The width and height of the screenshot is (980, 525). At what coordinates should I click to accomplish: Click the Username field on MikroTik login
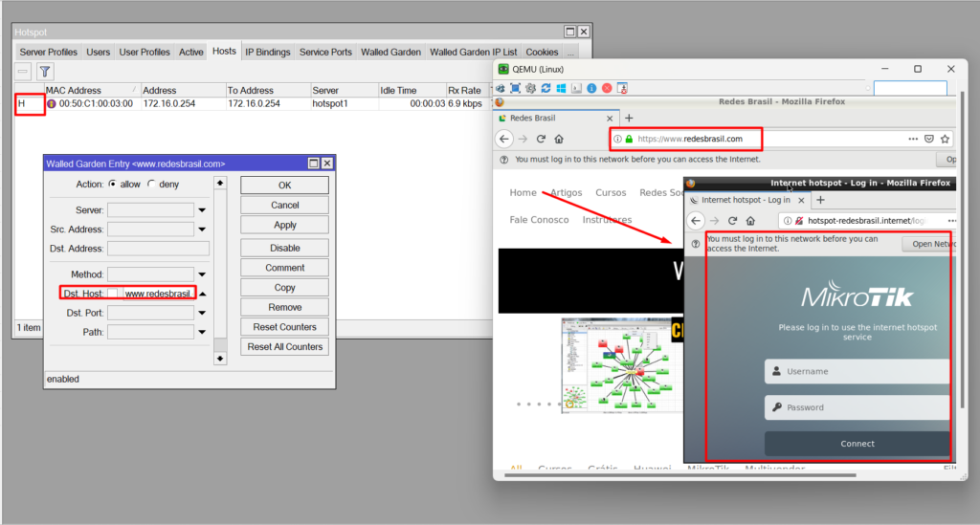tap(857, 371)
